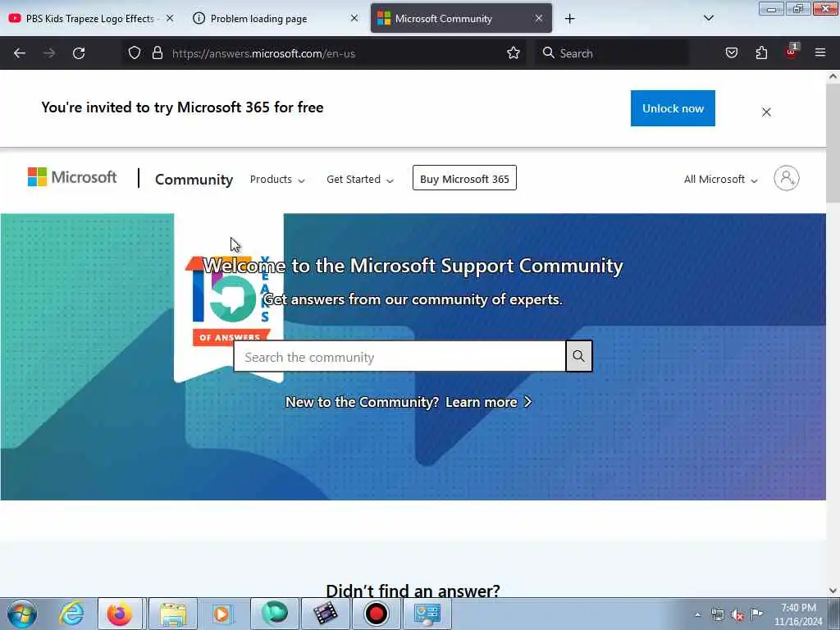840x630 pixels.
Task: Open the Action Center flag icon
Action: pyautogui.click(x=756, y=614)
